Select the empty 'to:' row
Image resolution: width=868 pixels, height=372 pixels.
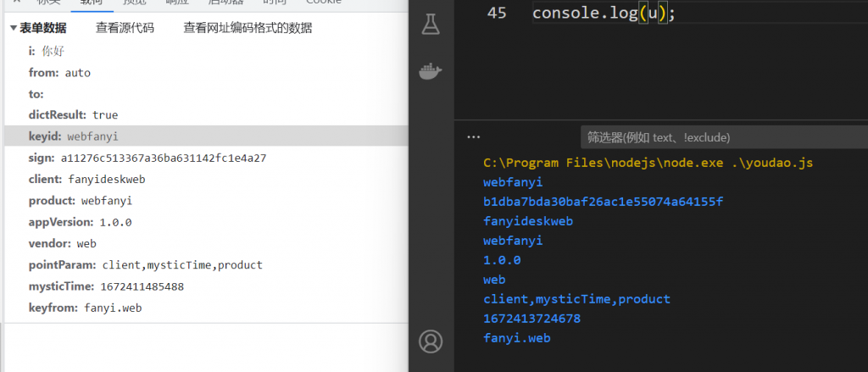coord(206,94)
